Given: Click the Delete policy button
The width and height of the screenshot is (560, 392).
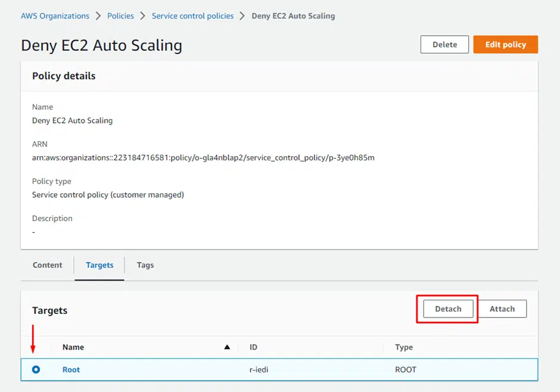Looking at the screenshot, I should coord(444,44).
